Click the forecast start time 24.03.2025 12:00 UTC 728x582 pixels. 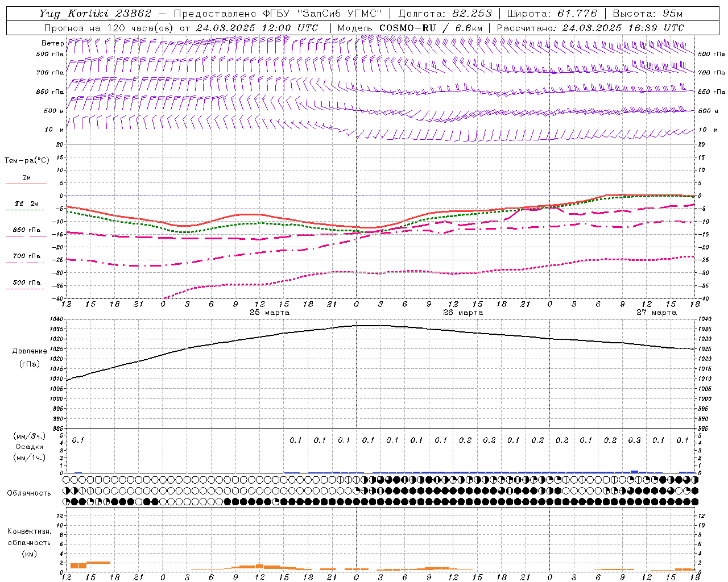coord(257,28)
